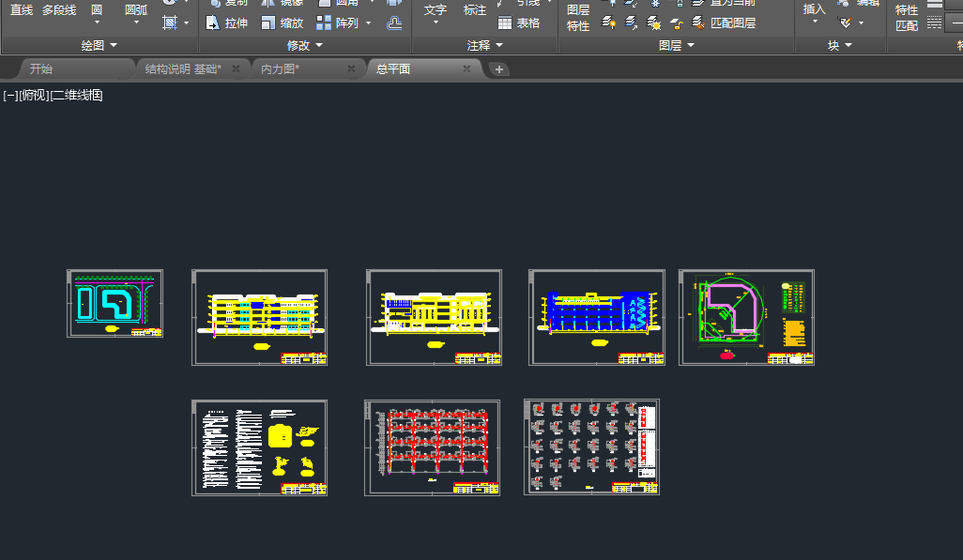The width and height of the screenshot is (963, 560).
Task: Open the 二维线框 visual style menu
Action: coord(76,95)
